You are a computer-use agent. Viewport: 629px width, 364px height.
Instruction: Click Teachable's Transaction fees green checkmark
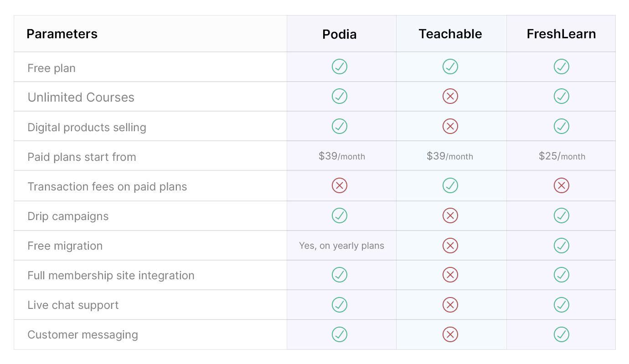point(450,185)
